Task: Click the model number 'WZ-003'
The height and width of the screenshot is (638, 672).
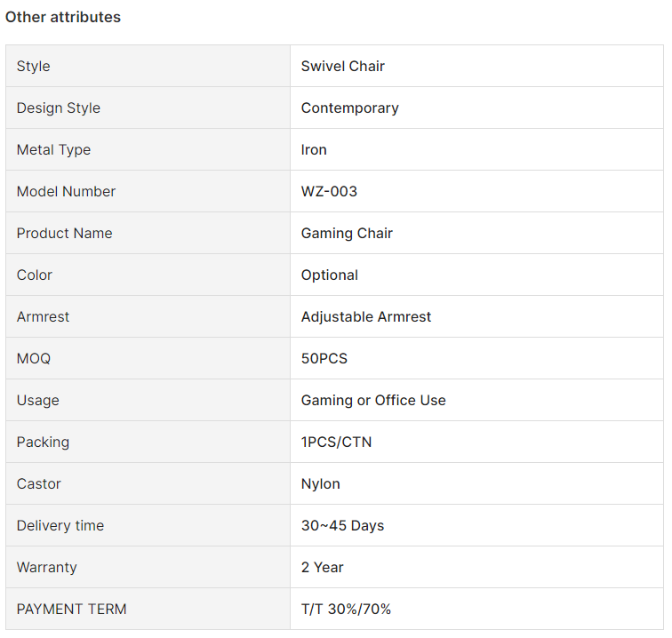Action: (x=329, y=191)
